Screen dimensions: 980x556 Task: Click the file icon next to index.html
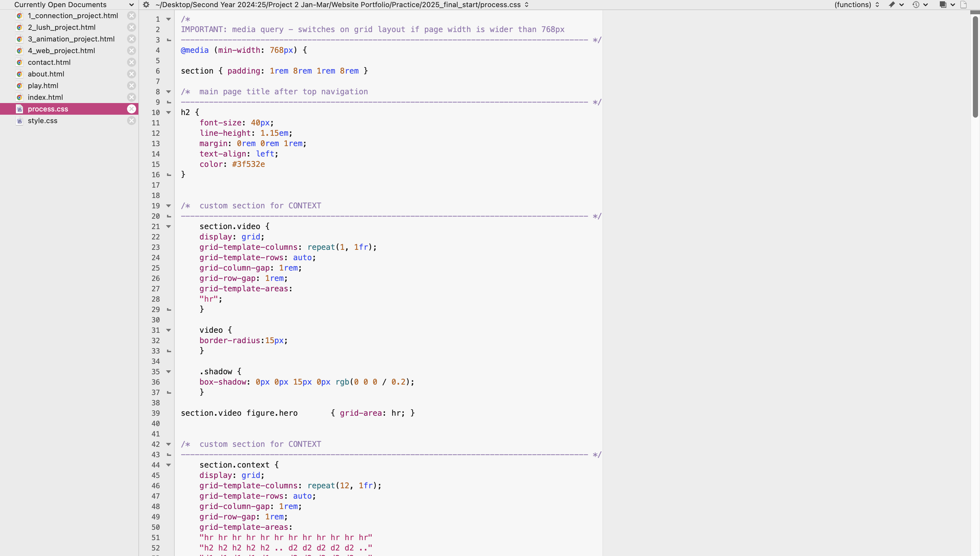coord(19,98)
